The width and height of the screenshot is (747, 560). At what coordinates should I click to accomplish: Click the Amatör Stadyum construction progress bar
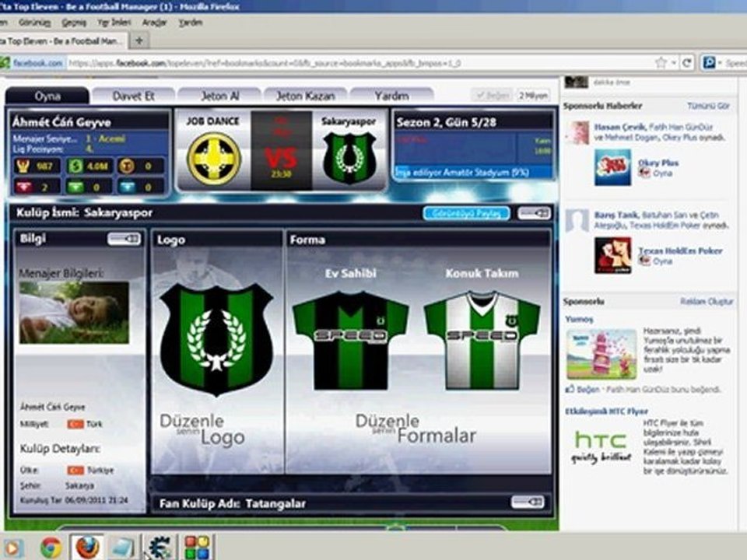(474, 172)
